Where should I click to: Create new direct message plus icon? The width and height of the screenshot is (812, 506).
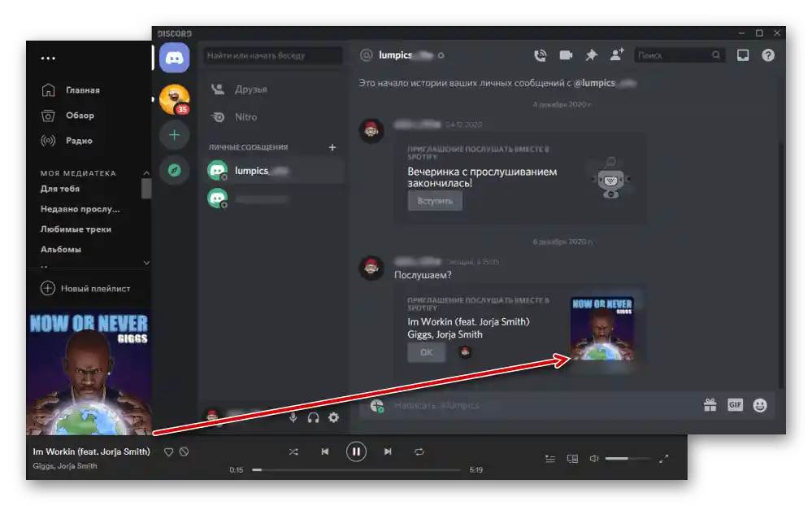pyautogui.click(x=332, y=147)
